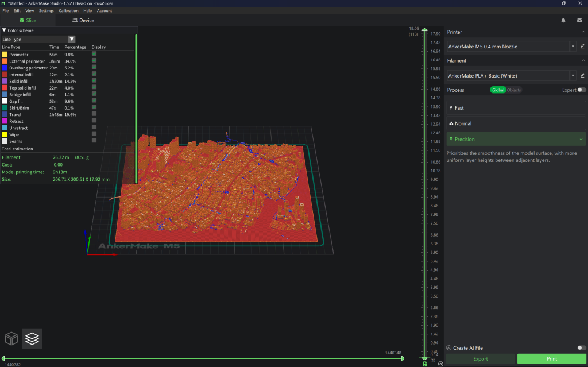588x367 pixels.
Task: Enable the Create AI File switch
Action: coord(582,347)
